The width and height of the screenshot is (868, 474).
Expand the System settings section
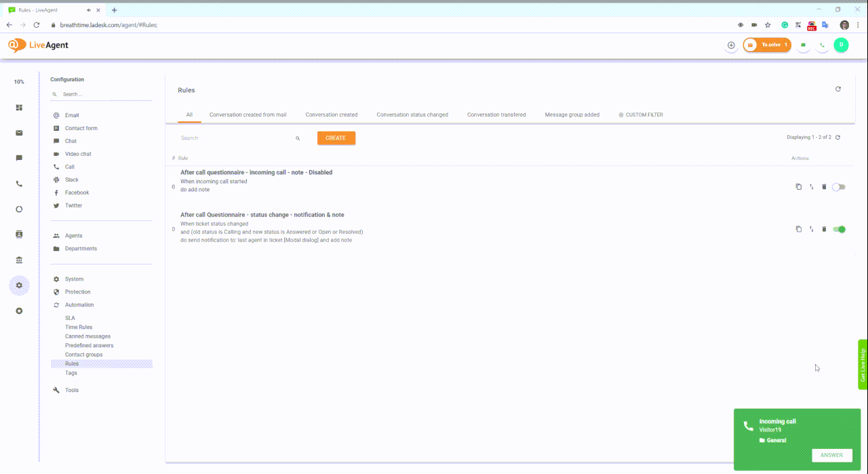click(74, 279)
